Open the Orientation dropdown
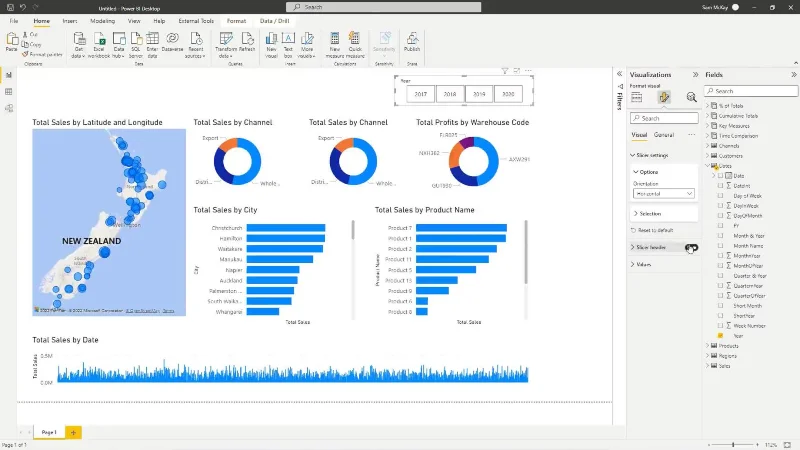 click(x=663, y=194)
